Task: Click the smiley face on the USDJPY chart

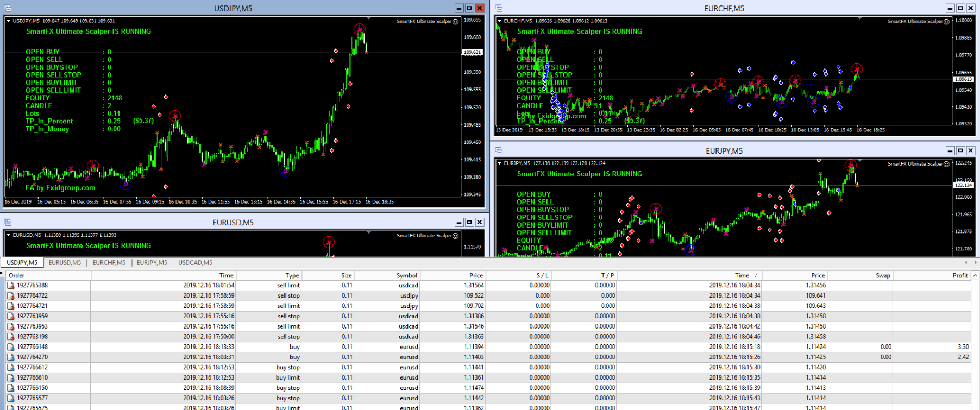Action: 455,22
